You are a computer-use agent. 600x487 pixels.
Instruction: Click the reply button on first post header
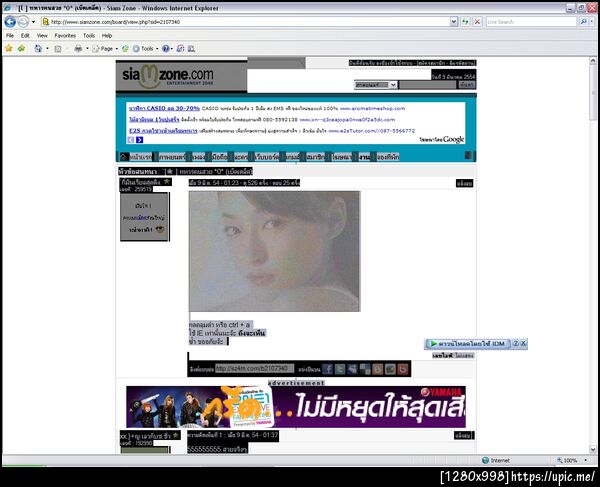tap(465, 184)
